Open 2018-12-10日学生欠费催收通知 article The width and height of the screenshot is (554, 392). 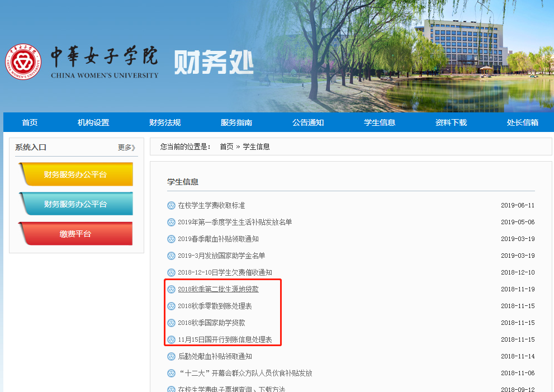[225, 272]
